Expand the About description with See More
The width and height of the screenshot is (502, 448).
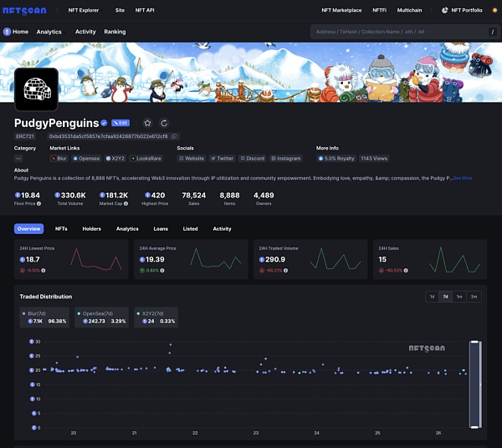click(x=463, y=178)
